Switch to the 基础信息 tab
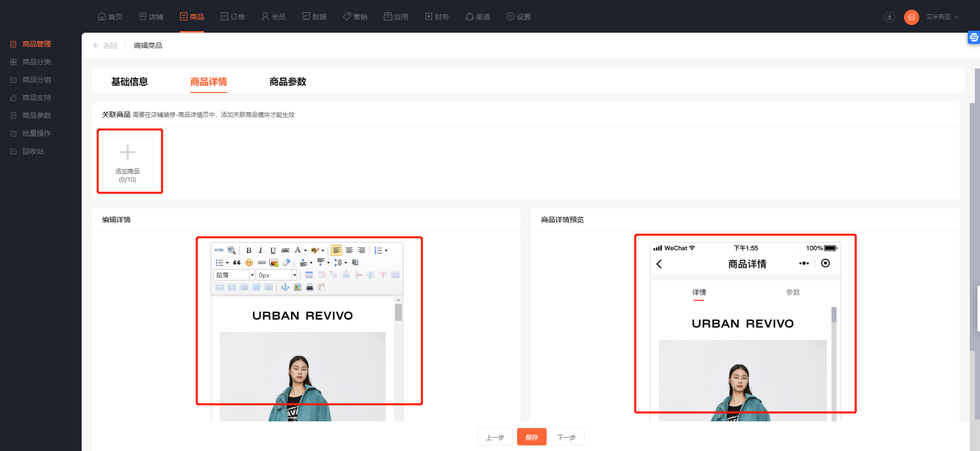 (x=130, y=82)
